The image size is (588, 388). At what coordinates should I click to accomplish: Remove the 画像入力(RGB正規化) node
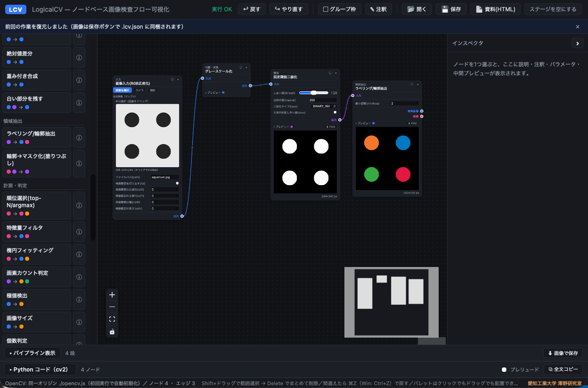(178, 80)
